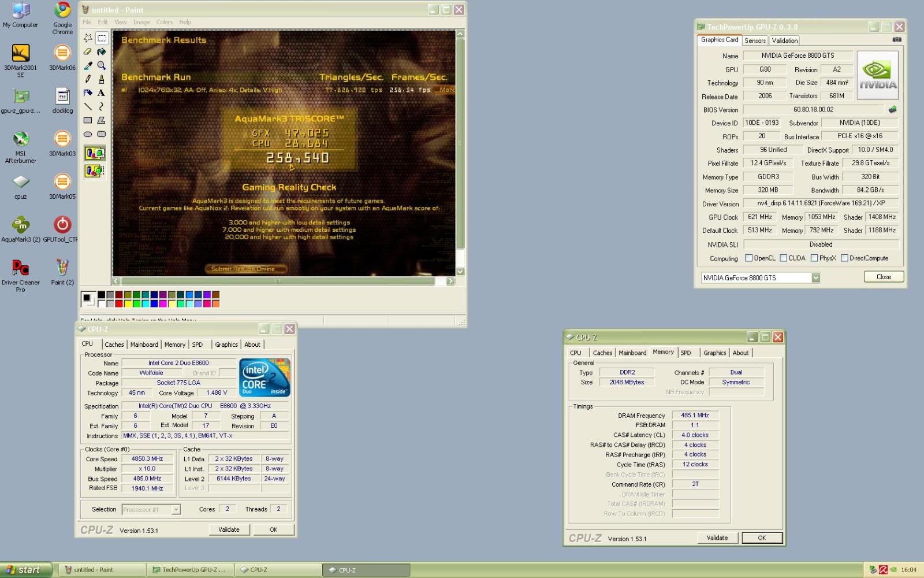Pick the pure blue swatch in Paint palette
The height and width of the screenshot is (578, 924).
[x=154, y=303]
